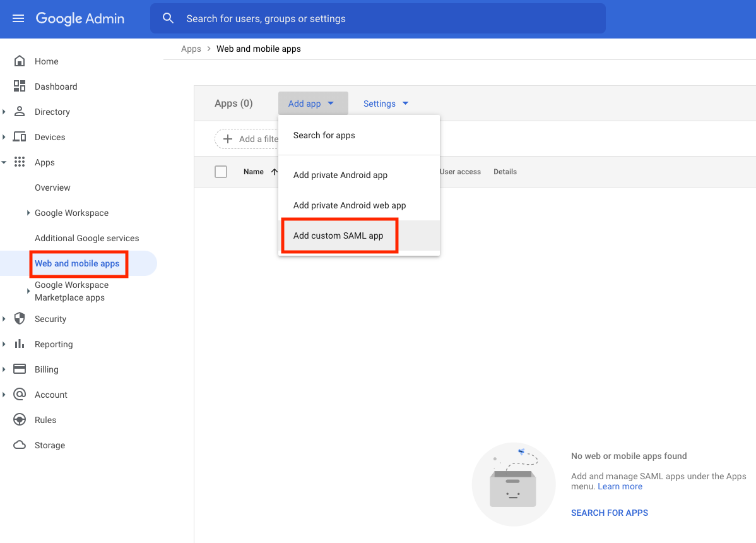Expand the Security section arrow
This screenshot has width=756, height=543.
[x=4, y=319]
